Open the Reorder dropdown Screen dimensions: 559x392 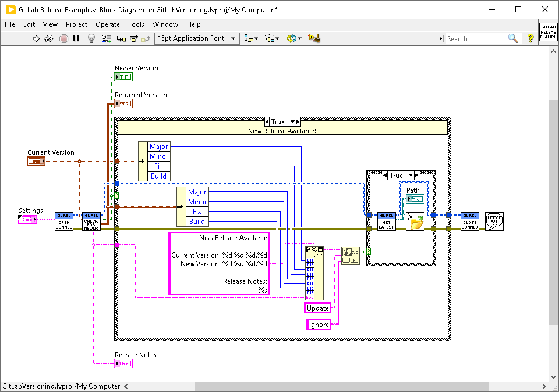click(294, 38)
